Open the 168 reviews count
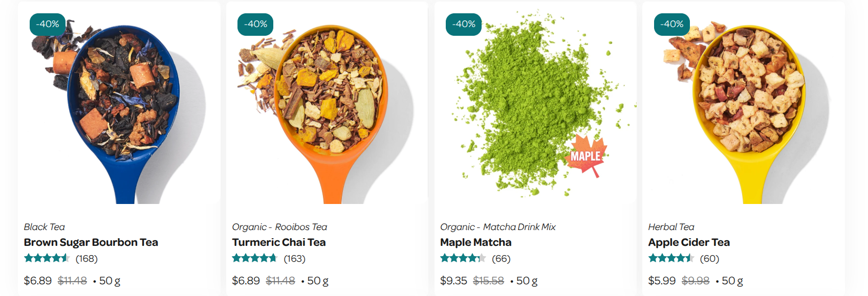Viewport: 868px width, 296px height. [x=86, y=259]
